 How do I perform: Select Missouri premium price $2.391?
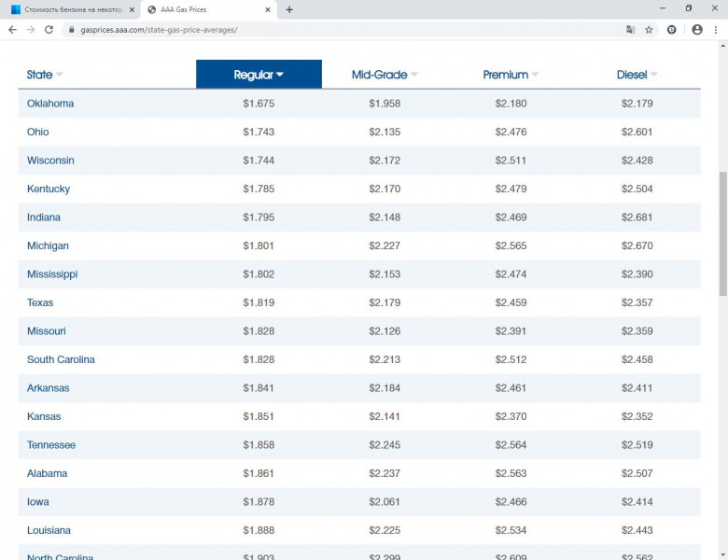pyautogui.click(x=511, y=331)
